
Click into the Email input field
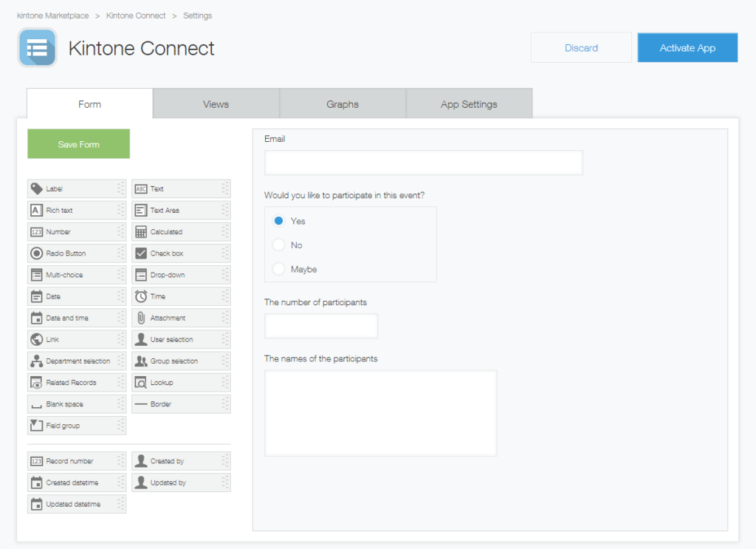tap(424, 163)
